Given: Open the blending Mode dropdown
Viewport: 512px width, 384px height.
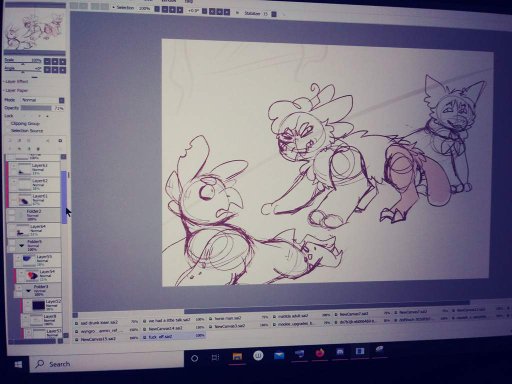Looking at the screenshot, I should [43, 100].
